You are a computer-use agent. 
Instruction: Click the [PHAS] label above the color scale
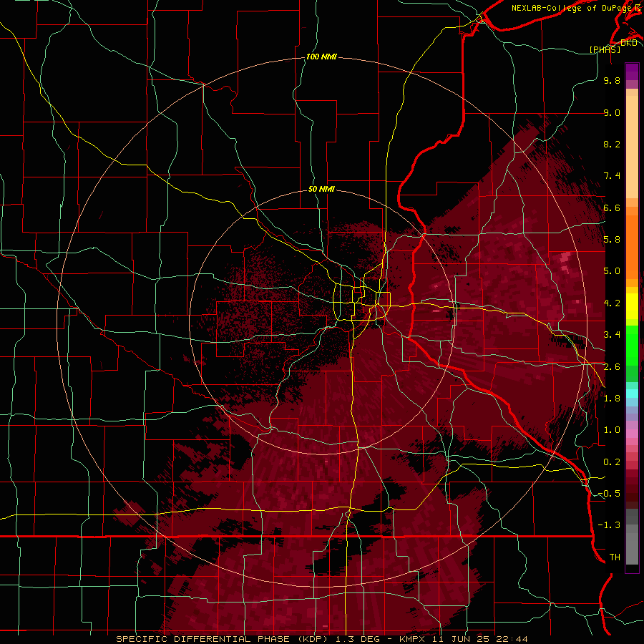point(605,49)
